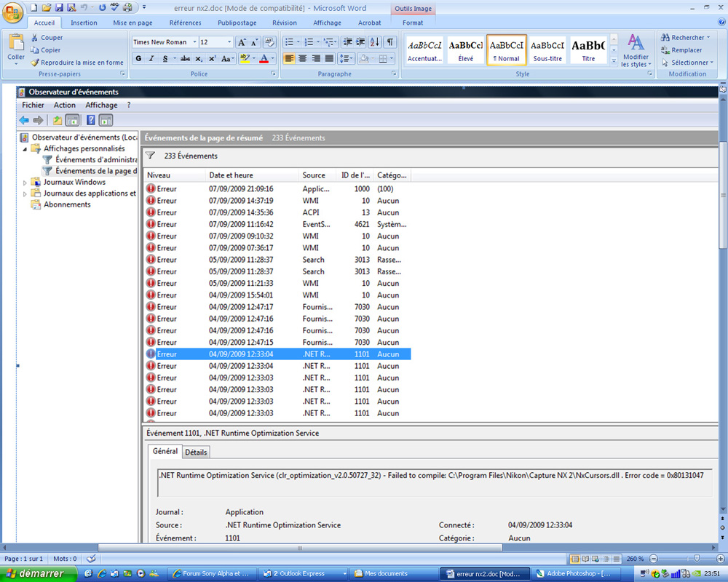
Task: Increase font size with the large A icon
Action: click(242, 42)
